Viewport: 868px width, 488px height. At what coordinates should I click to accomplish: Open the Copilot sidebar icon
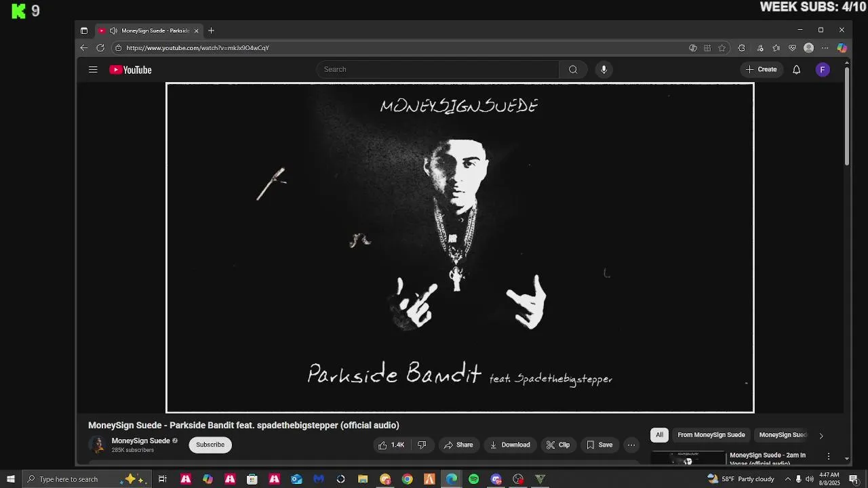coord(842,48)
